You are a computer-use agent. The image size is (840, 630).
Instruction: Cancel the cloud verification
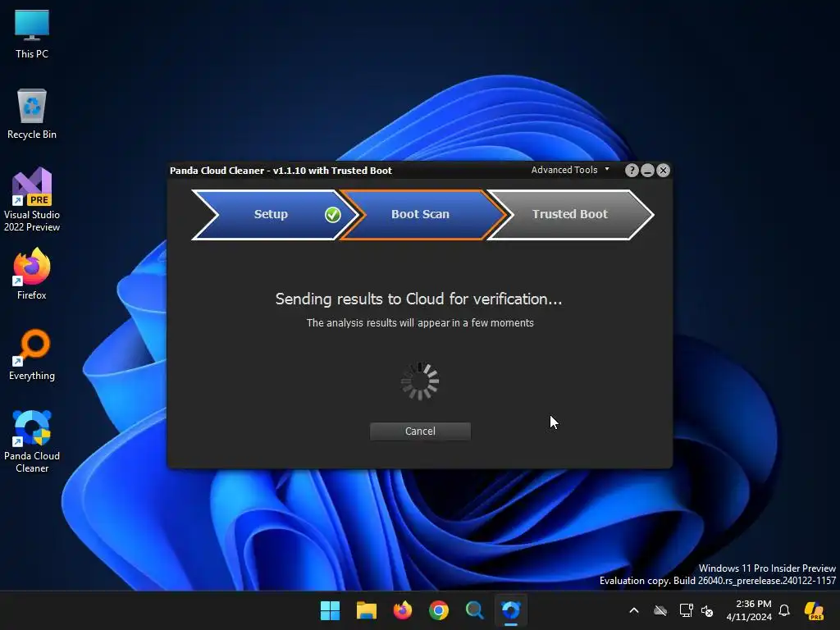click(420, 431)
